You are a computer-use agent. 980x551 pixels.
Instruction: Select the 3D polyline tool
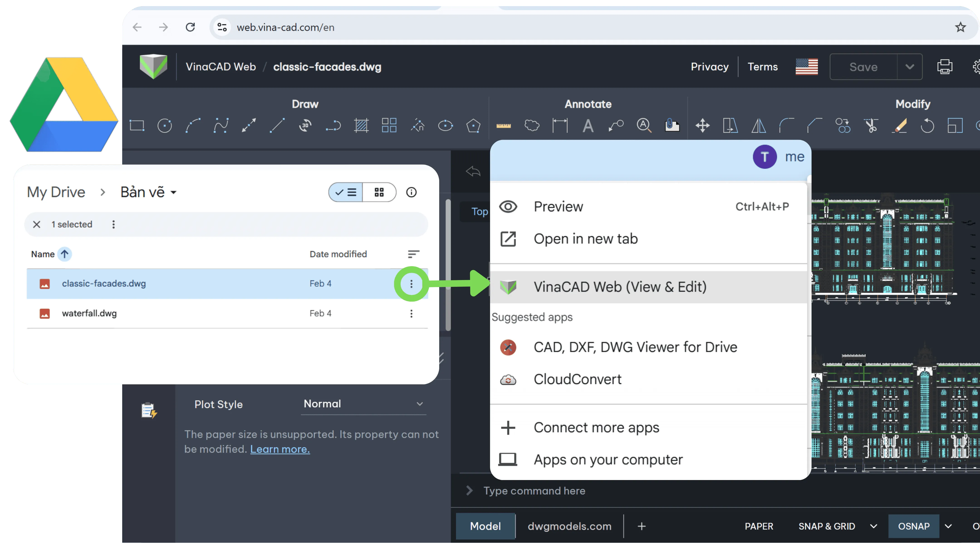306,125
